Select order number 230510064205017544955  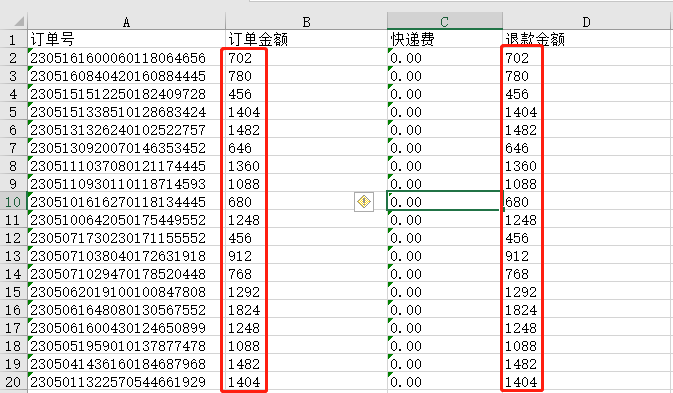pyautogui.click(x=126, y=220)
